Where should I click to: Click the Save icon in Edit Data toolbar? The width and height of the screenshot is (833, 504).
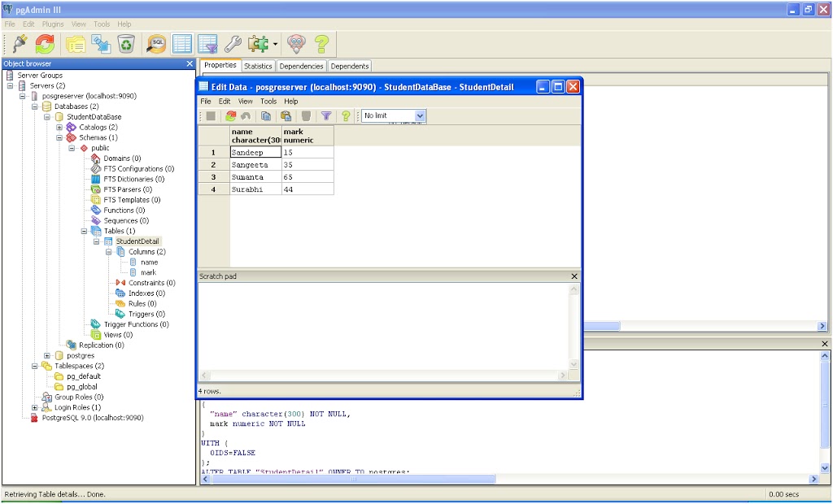[211, 115]
